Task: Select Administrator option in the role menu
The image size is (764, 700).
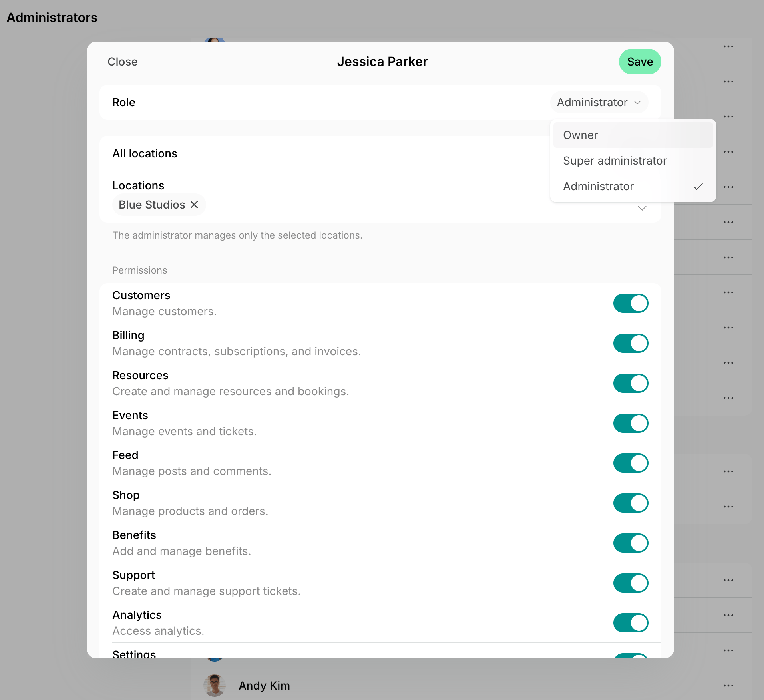Action: [x=633, y=186]
